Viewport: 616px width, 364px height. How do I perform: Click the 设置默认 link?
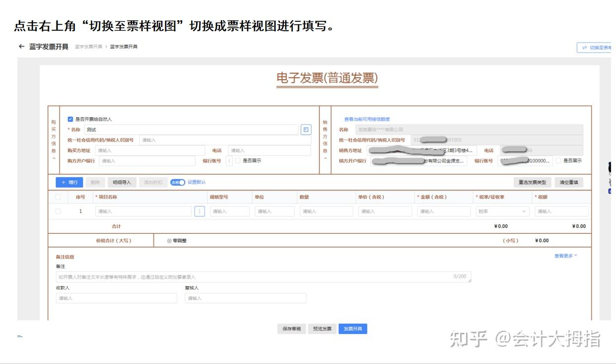(x=197, y=182)
